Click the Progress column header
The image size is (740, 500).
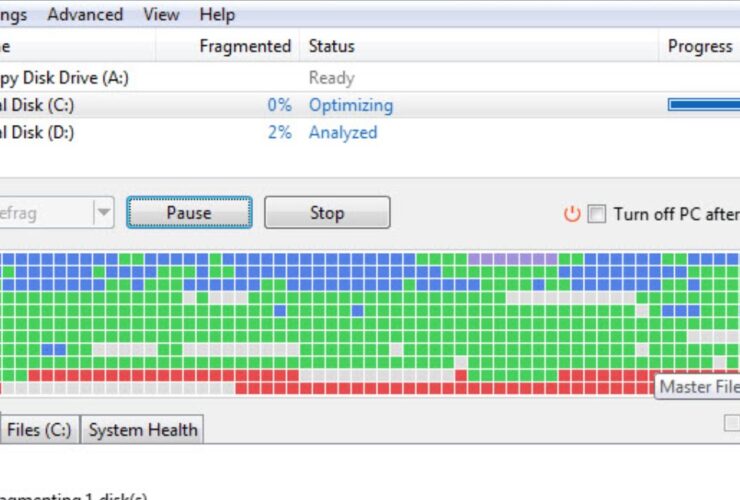coord(699,46)
